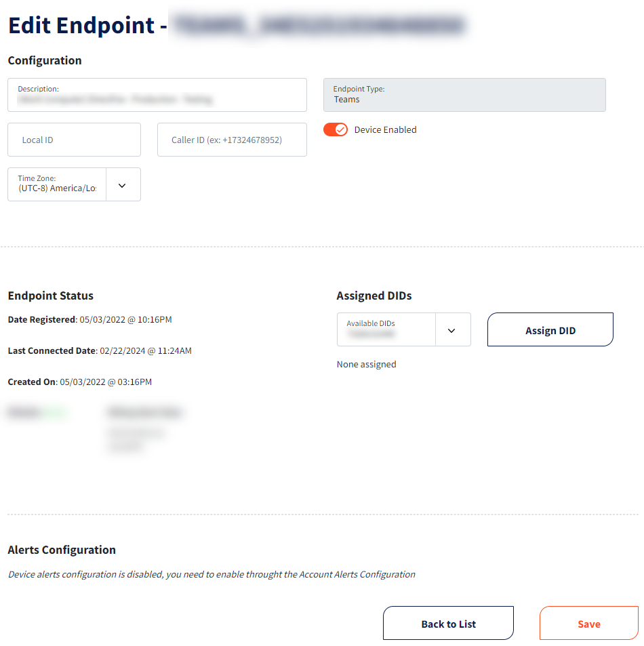
Task: Expand the Time Zone dropdown arrow
Action: pos(123,185)
